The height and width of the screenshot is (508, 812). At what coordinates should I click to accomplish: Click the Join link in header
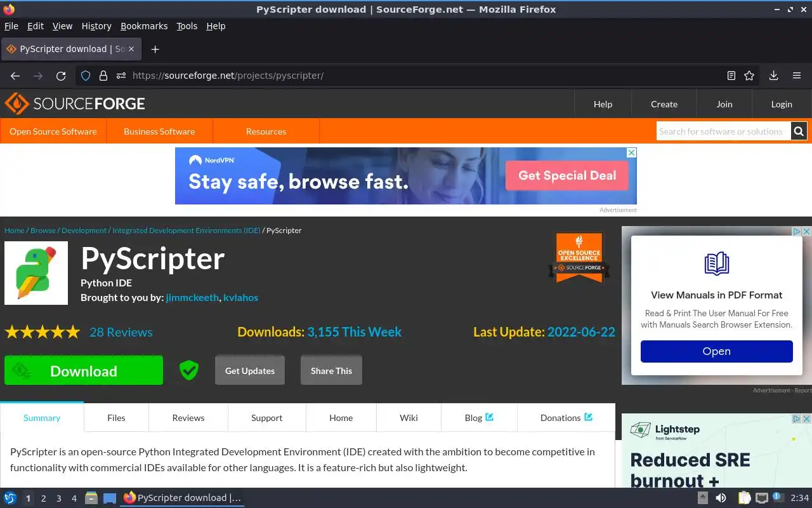point(724,104)
